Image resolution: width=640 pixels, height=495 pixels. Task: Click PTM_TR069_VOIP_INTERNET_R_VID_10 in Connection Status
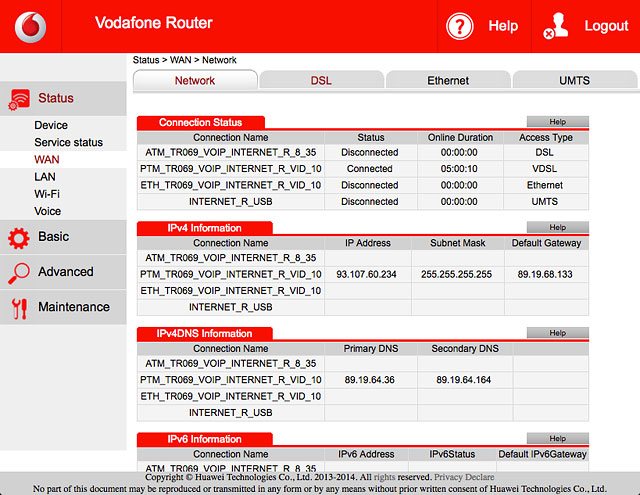point(231,169)
